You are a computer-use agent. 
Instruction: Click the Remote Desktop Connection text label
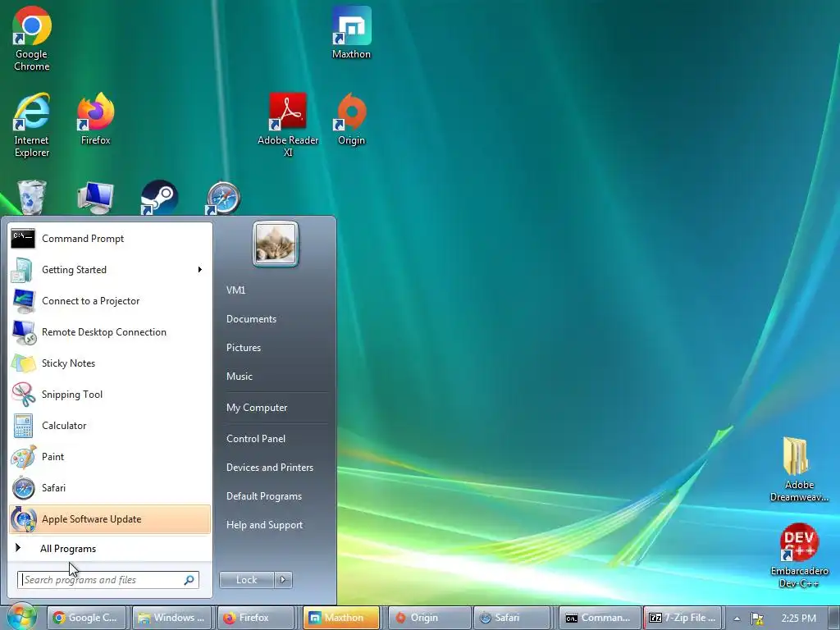(104, 332)
